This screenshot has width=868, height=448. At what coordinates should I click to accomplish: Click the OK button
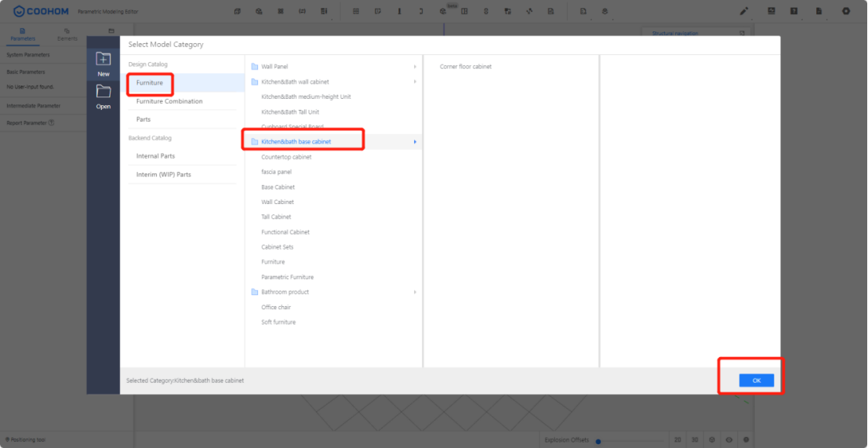click(756, 380)
